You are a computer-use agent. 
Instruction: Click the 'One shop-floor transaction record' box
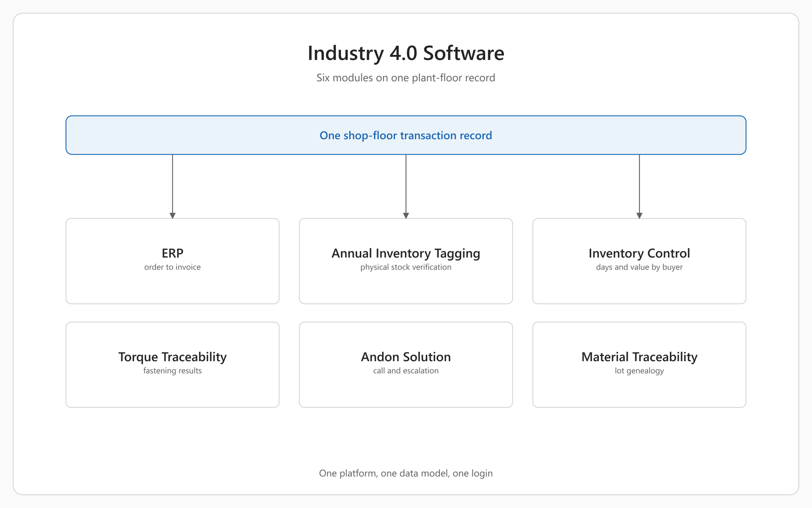click(406, 135)
